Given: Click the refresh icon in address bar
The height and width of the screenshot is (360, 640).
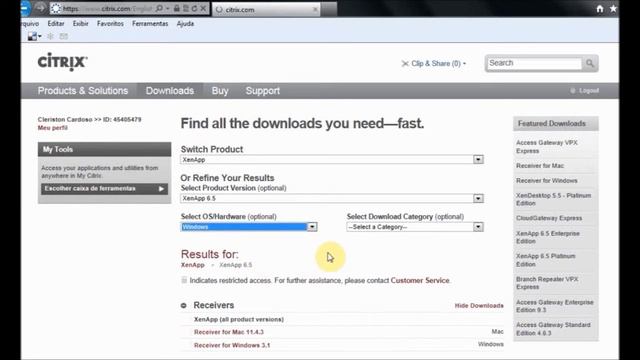Looking at the screenshot, I should 194,9.
